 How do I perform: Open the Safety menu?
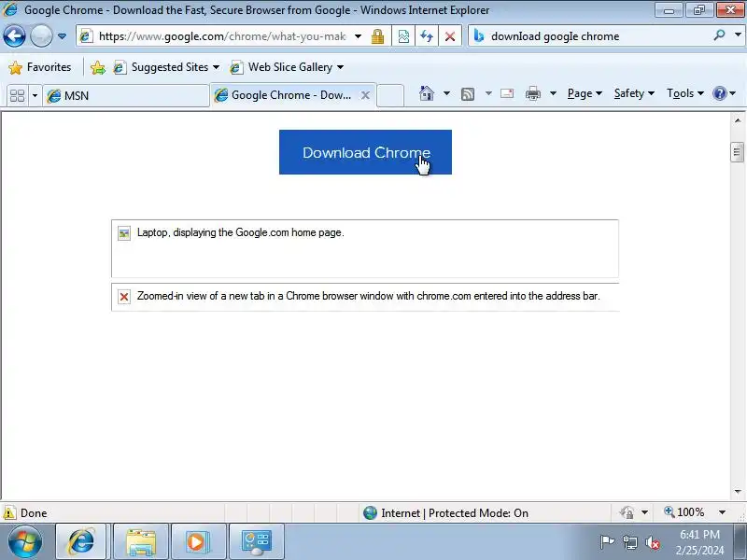coord(634,93)
